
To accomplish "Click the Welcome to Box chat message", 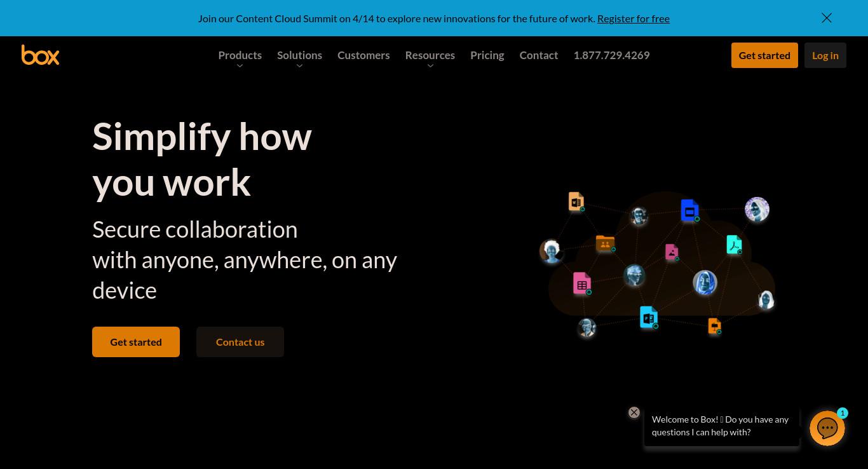I will [722, 426].
